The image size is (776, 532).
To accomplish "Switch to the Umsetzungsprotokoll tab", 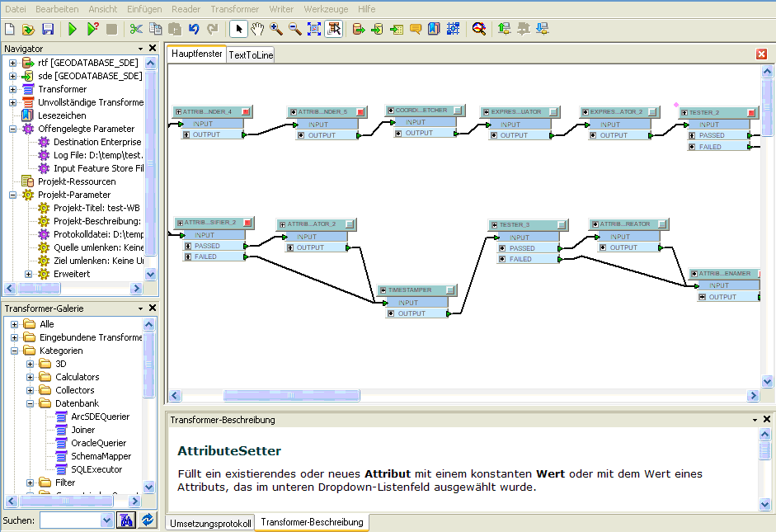I will pos(209,523).
